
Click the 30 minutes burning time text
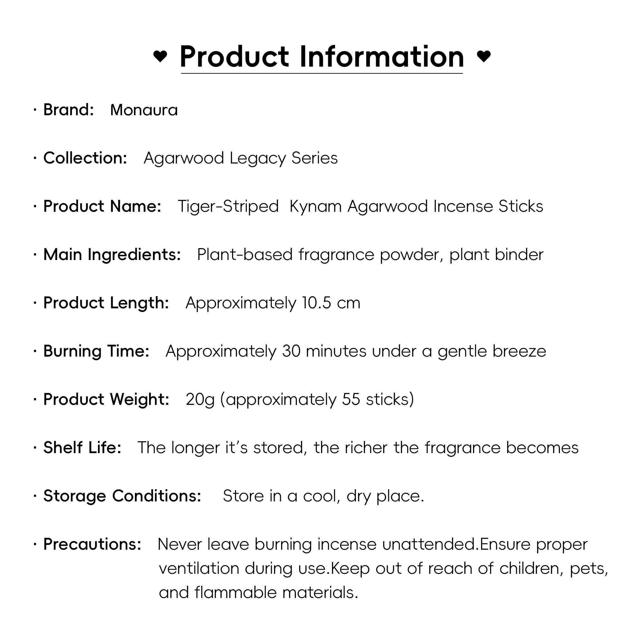[x=355, y=351]
